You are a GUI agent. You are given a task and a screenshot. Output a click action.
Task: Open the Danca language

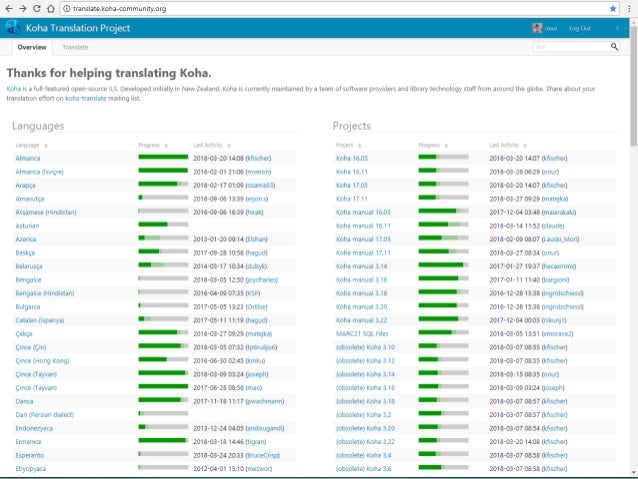click(x=24, y=401)
